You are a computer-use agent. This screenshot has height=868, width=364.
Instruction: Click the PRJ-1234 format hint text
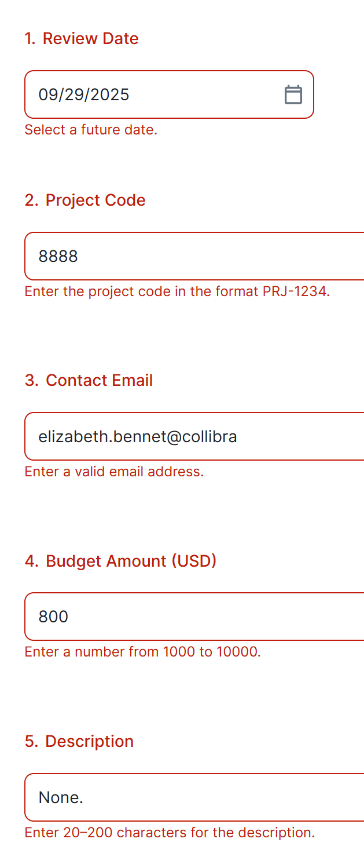(177, 291)
